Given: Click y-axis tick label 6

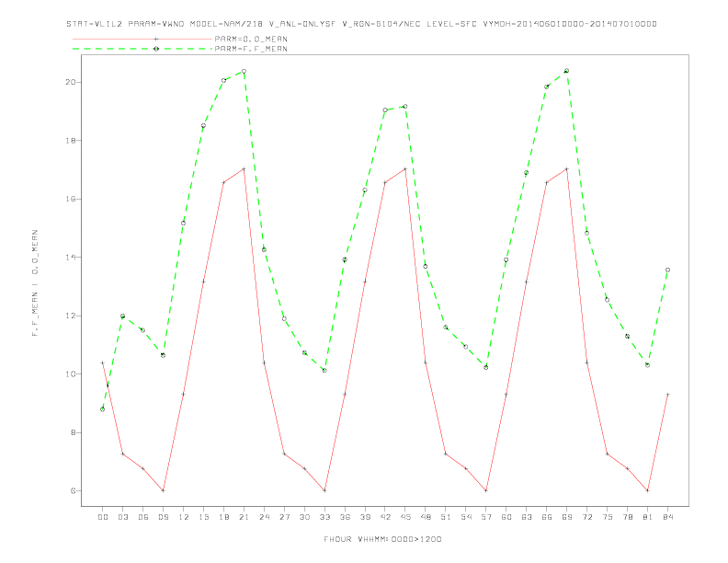Looking at the screenshot, I should pos(73,491).
